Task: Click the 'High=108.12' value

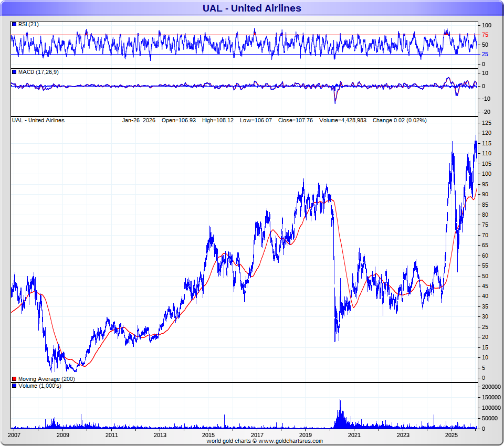Action: (x=217, y=120)
